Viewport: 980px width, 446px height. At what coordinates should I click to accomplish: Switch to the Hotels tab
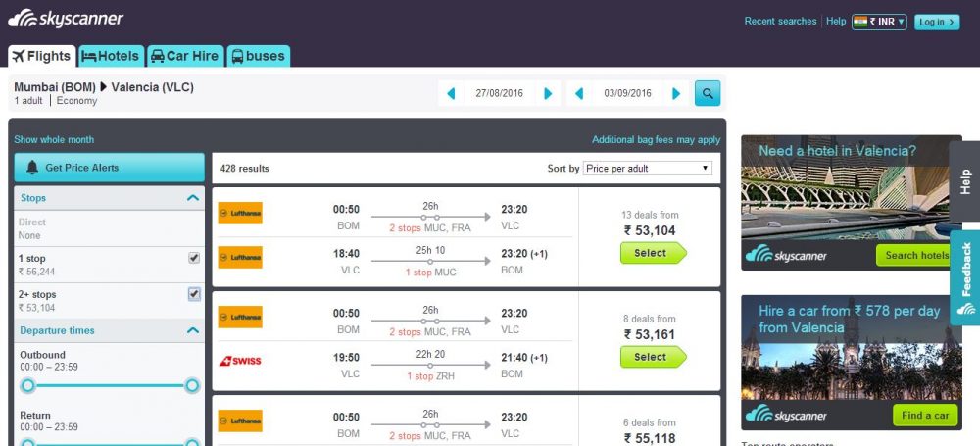pos(111,56)
